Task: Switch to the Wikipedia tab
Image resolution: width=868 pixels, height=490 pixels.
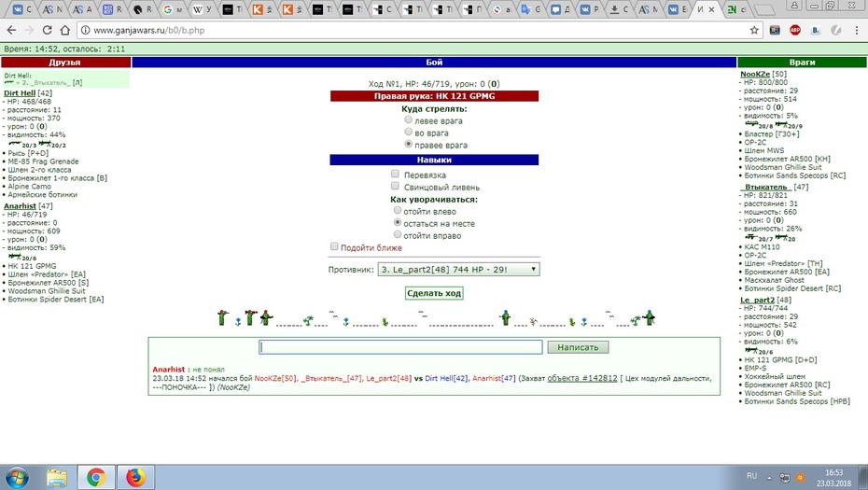Action: click(202, 9)
